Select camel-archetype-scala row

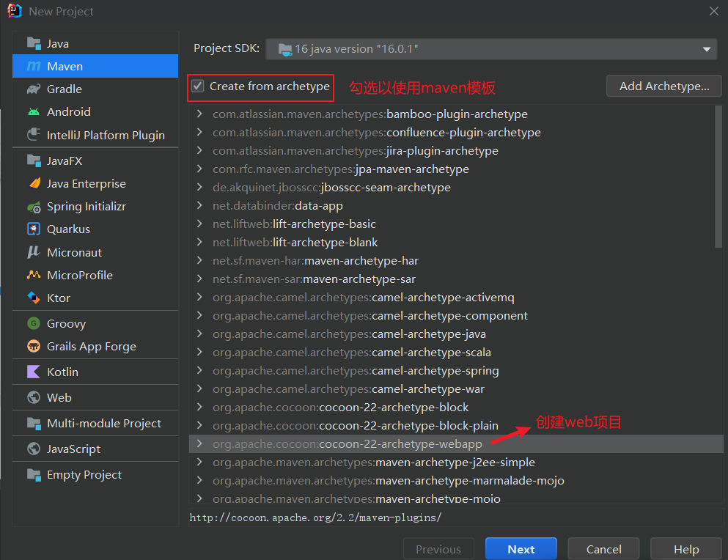(x=456, y=352)
